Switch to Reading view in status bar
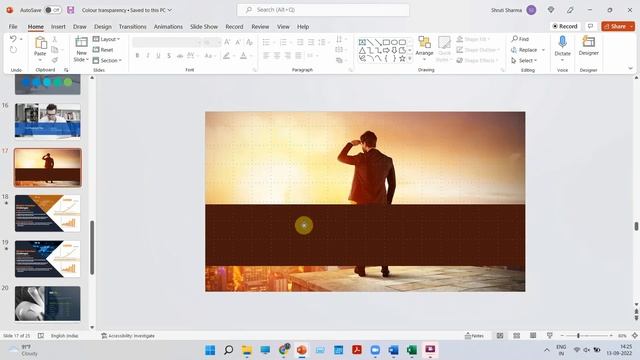Image resolution: width=640 pixels, height=360 pixels. (533, 336)
